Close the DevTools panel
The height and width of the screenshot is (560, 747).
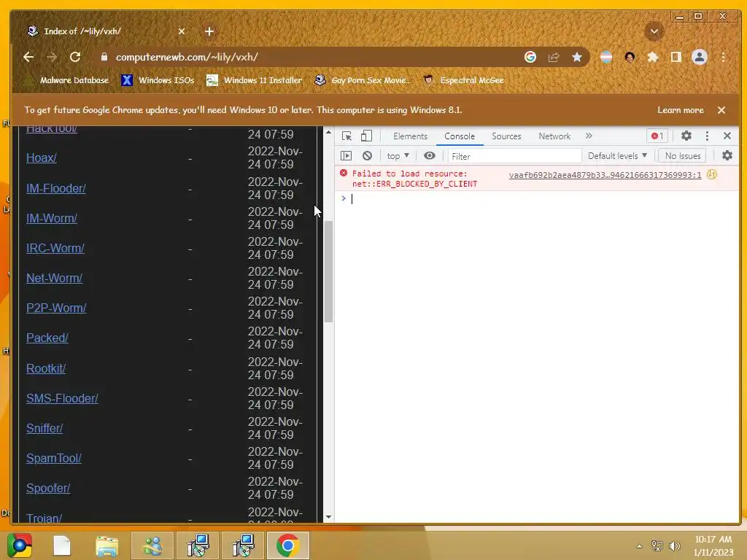[x=727, y=136]
